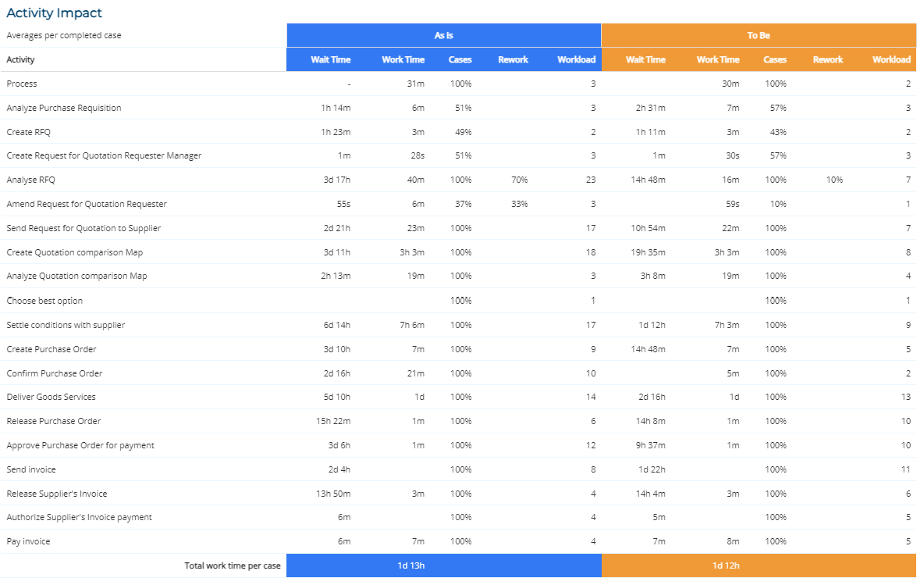Select the Activity column header
This screenshot has width=924, height=585.
pos(21,59)
